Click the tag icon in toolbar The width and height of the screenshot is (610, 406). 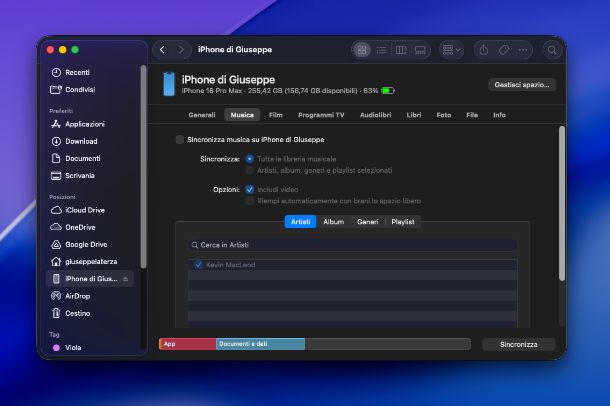(504, 49)
